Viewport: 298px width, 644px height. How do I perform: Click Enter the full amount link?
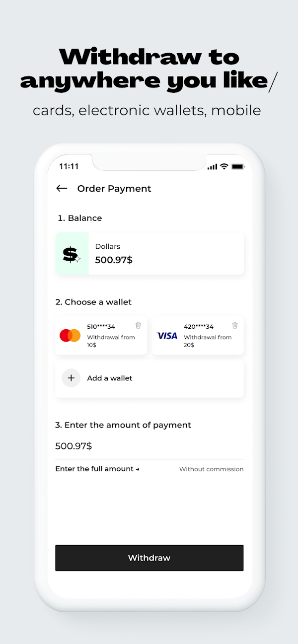pyautogui.click(x=97, y=469)
